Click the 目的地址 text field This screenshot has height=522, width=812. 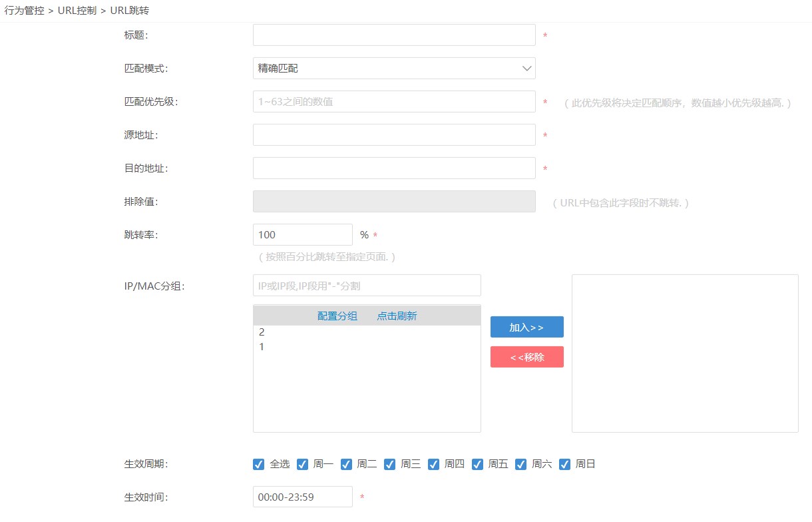pyautogui.click(x=394, y=168)
